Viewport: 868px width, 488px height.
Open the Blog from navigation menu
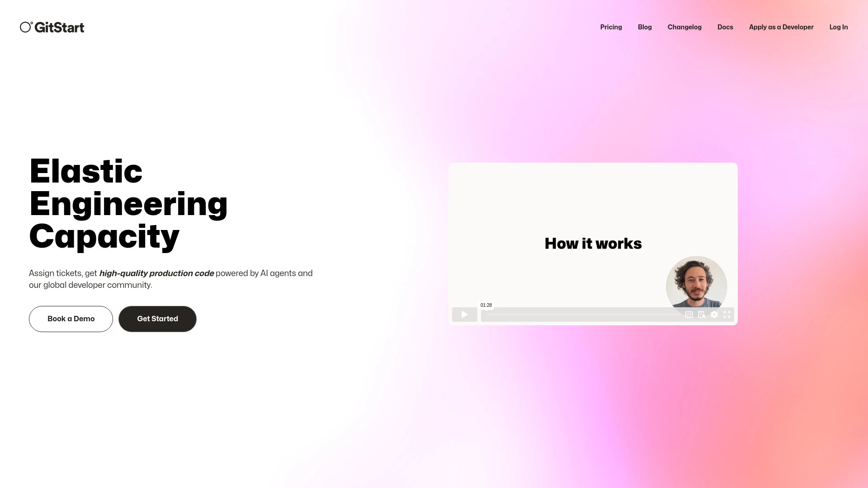644,26
